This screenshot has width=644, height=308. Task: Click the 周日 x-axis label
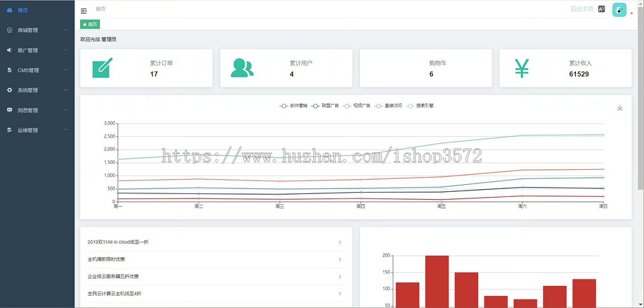click(x=603, y=207)
